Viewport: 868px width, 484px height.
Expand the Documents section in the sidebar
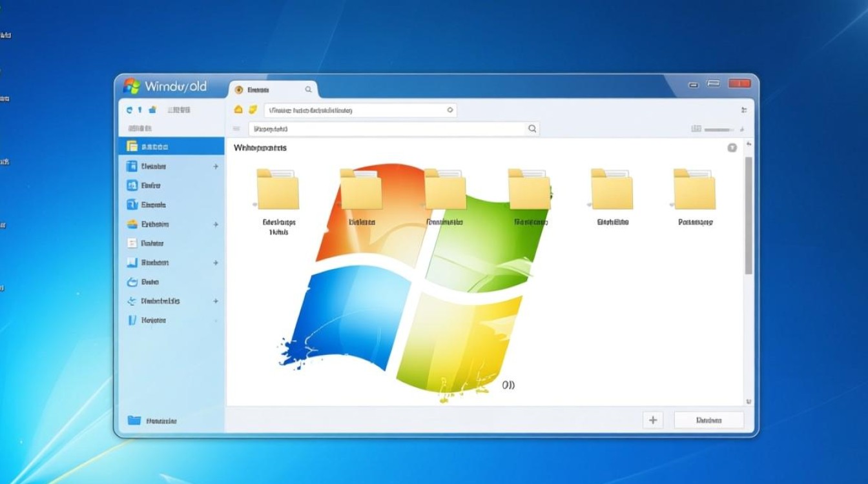(216, 225)
